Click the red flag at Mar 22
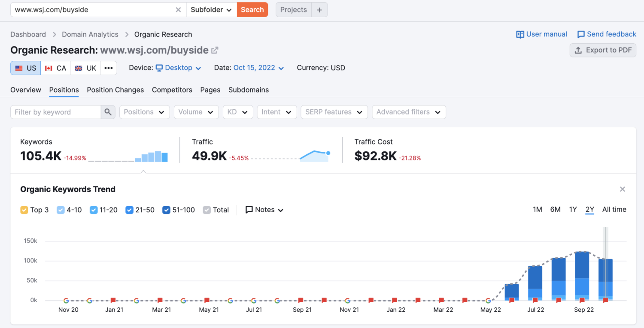644x328 pixels. (x=441, y=301)
